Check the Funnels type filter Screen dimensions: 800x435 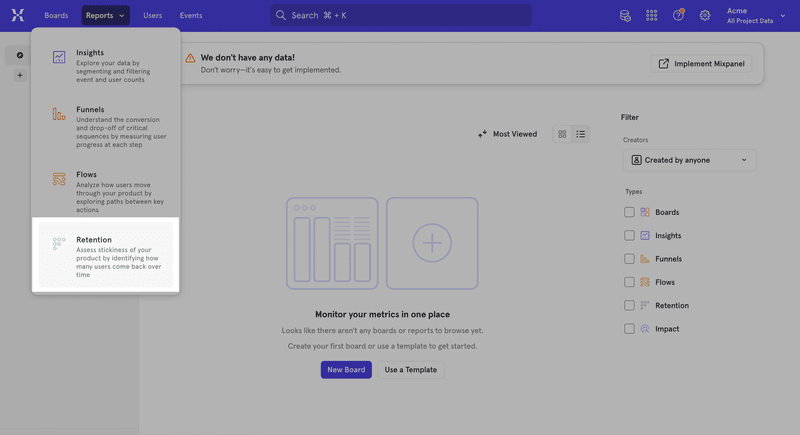coord(629,259)
